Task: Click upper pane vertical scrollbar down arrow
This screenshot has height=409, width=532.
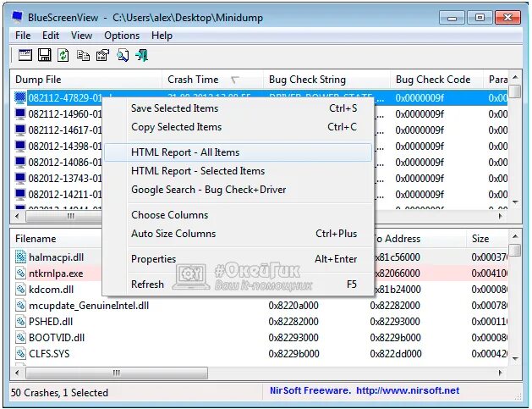Action: click(515, 202)
